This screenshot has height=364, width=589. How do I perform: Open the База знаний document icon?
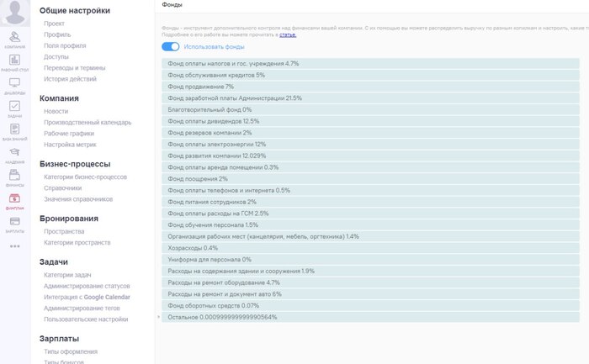14,129
